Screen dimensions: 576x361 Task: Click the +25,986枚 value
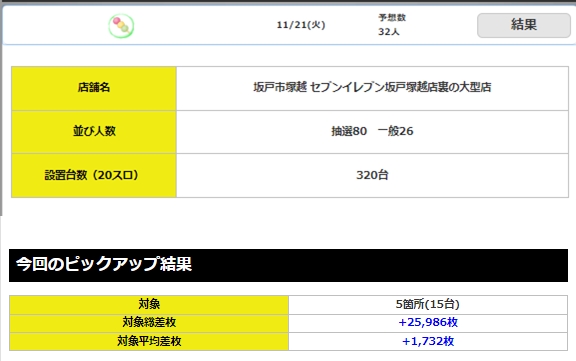click(428, 322)
